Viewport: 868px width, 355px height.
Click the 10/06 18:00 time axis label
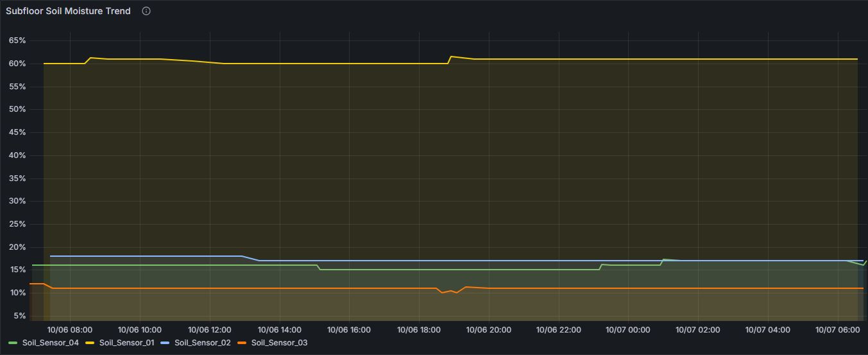[x=419, y=330]
